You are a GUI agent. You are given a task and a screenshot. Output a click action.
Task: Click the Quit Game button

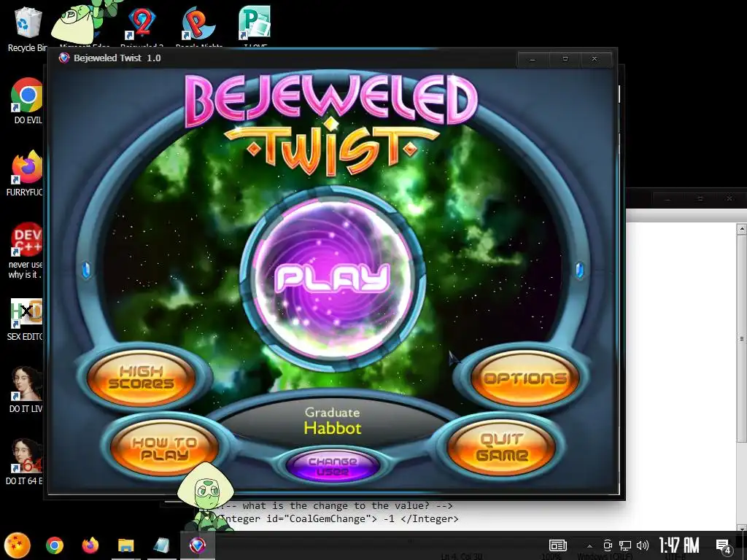(x=501, y=448)
